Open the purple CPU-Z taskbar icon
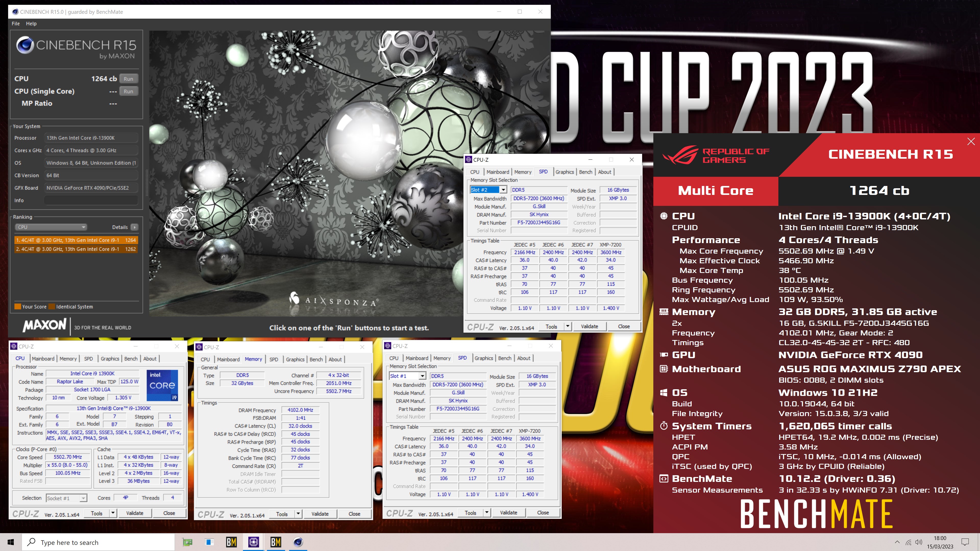The width and height of the screenshot is (980, 551). tap(253, 542)
